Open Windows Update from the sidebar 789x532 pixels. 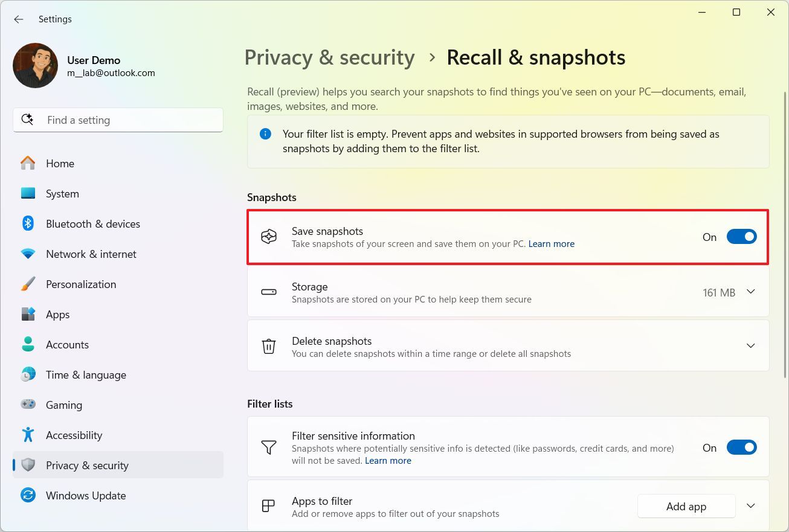pos(86,495)
